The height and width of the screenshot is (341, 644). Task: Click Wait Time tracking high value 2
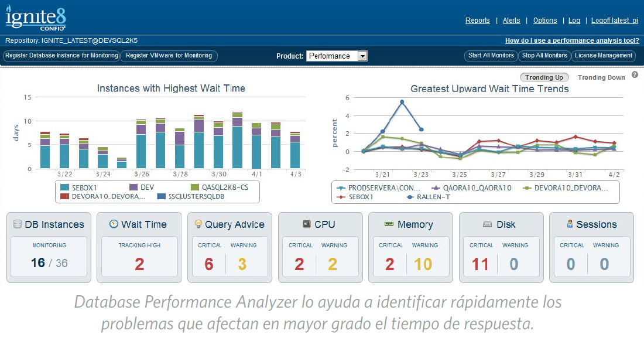coord(140,264)
